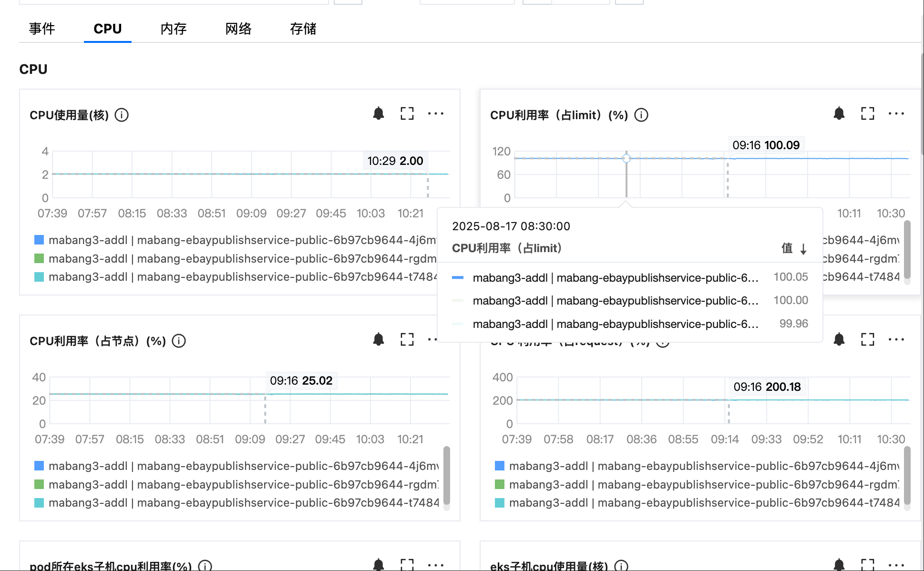The height and width of the screenshot is (571, 924).
Task: Click info icon beside CPU利用率（占节点）
Action: [x=179, y=341]
